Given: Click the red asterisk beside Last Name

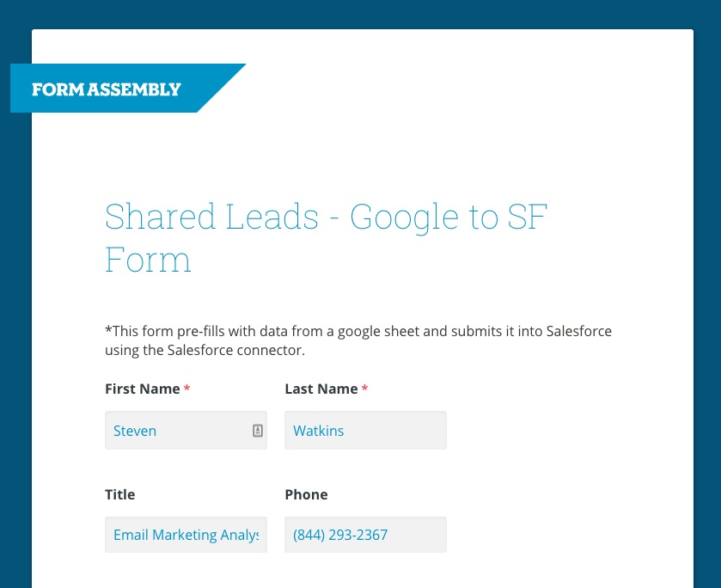Looking at the screenshot, I should tap(364, 389).
